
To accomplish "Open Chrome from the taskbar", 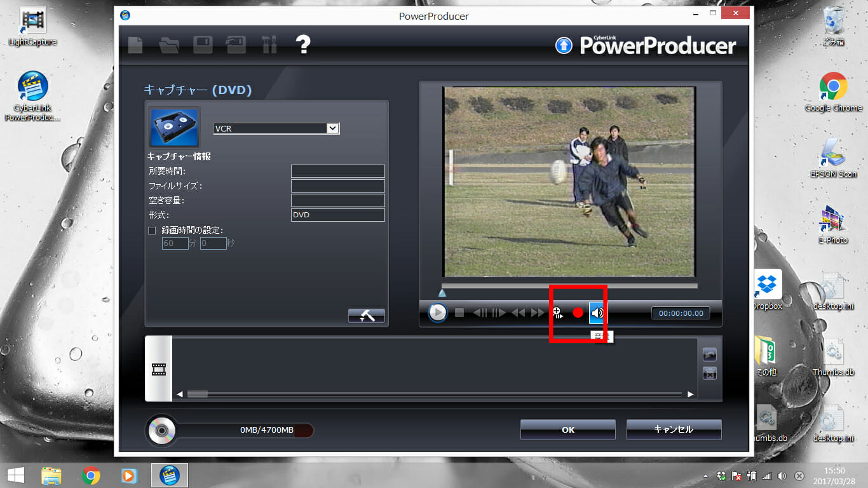I will [x=91, y=475].
